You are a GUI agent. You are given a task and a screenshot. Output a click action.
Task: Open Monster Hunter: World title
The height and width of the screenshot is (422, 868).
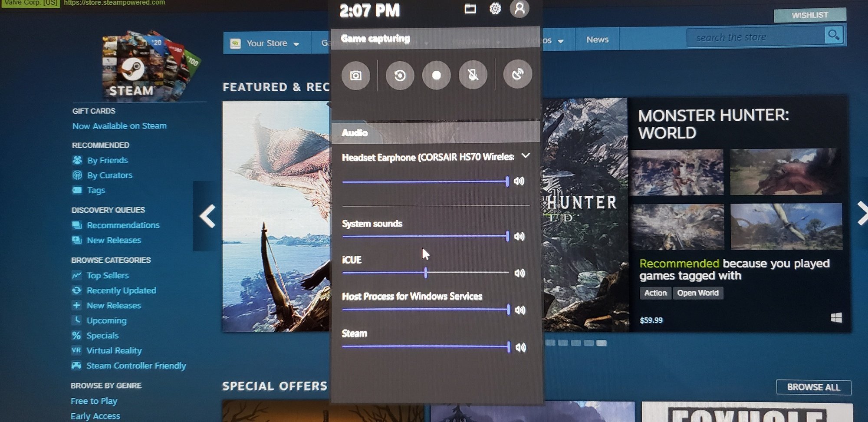714,124
